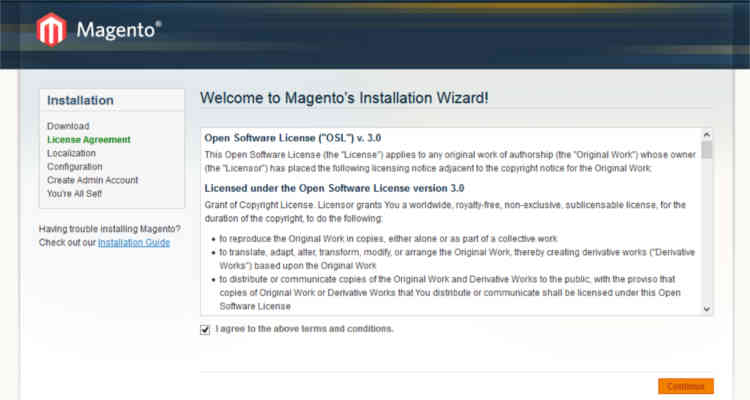Click the 'to reproduce the Original Work' bullet

coord(388,238)
